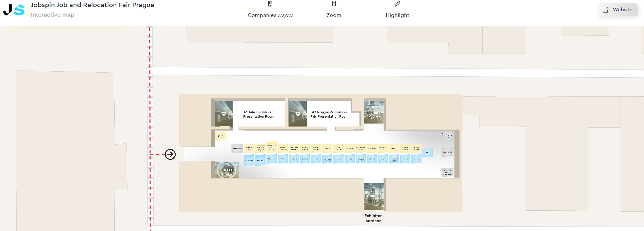Click the Interactive map subtitle
The image size is (644, 231).
coord(53,15)
